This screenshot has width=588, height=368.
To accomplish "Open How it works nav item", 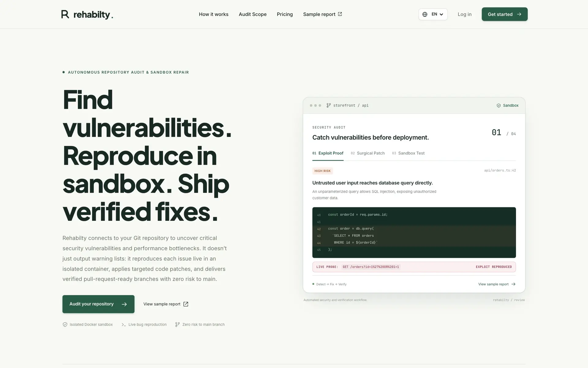I will (x=214, y=14).
